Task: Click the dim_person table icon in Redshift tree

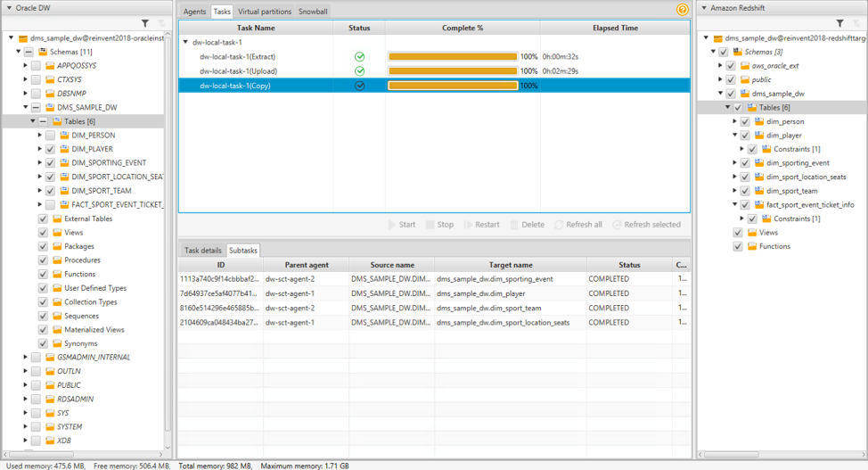Action: [759, 121]
